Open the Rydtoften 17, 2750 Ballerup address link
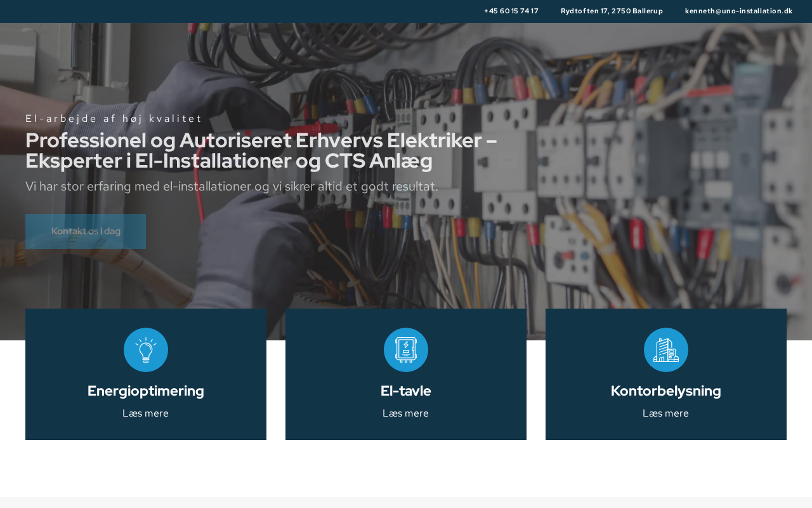Screen dimensions: 812x508 612,11
